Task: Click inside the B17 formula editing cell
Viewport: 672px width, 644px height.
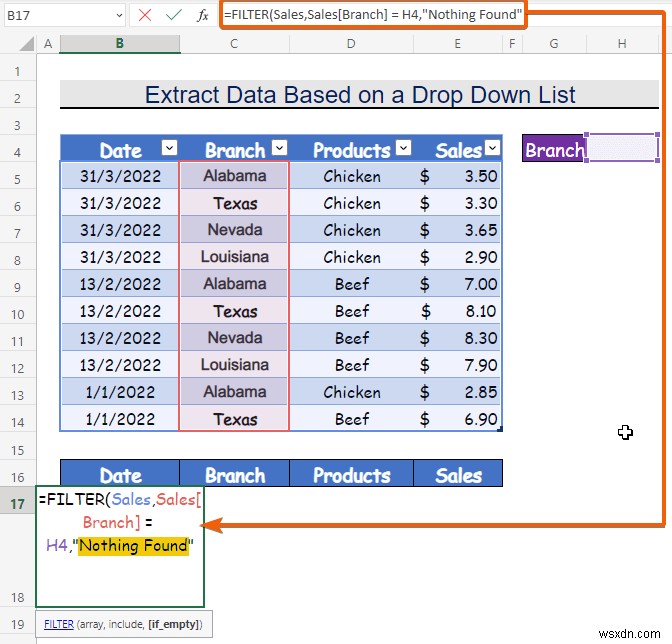Action: pos(120,546)
